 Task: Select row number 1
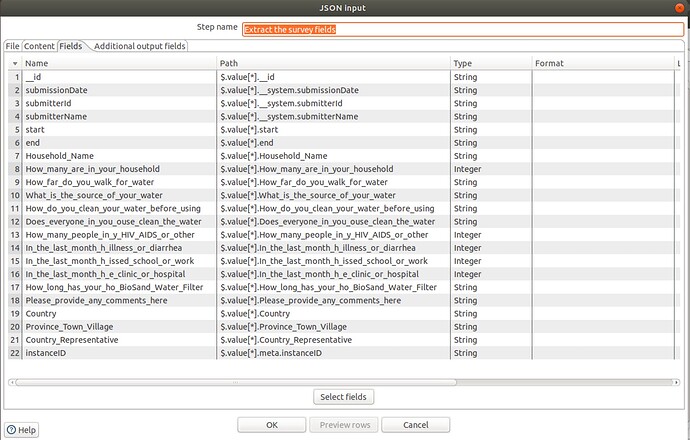pos(15,77)
